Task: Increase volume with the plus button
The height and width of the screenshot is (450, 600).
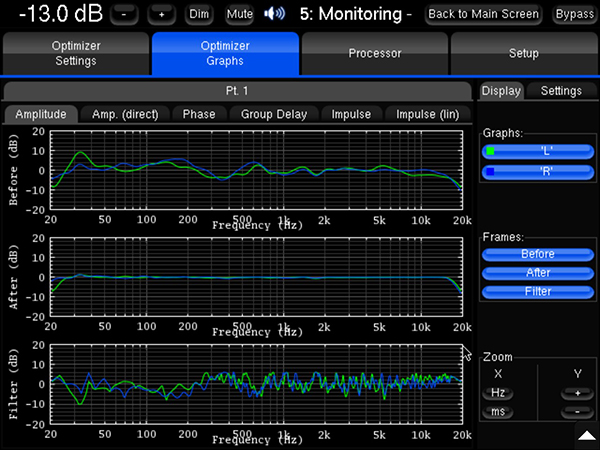Action: pyautogui.click(x=161, y=15)
